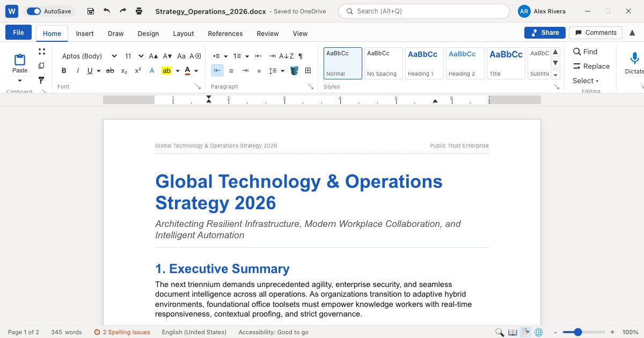Click the Borders grid icon
Image resolution: width=644 pixels, height=338 pixels.
pyautogui.click(x=308, y=70)
